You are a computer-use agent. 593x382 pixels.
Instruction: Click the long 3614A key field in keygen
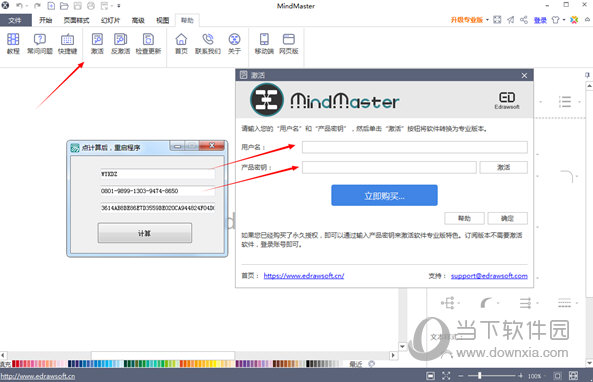point(157,208)
